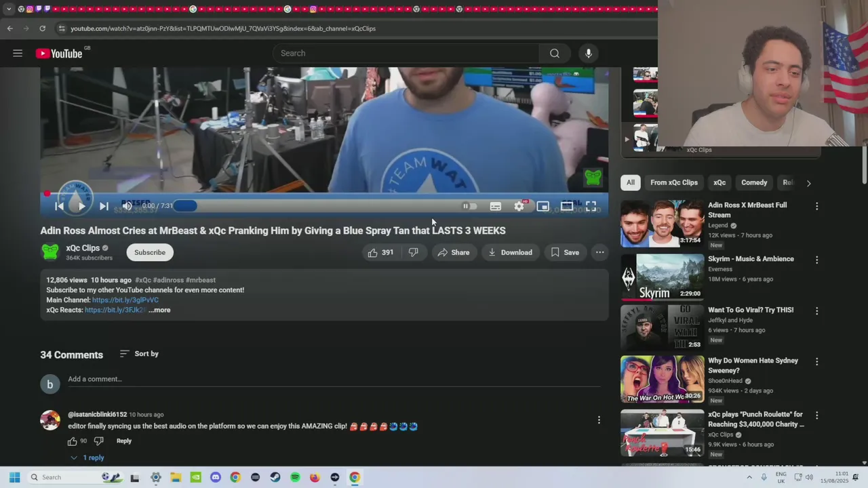Image resolution: width=868 pixels, height=488 pixels.
Task: Select the xQc filter chip
Action: click(719, 182)
